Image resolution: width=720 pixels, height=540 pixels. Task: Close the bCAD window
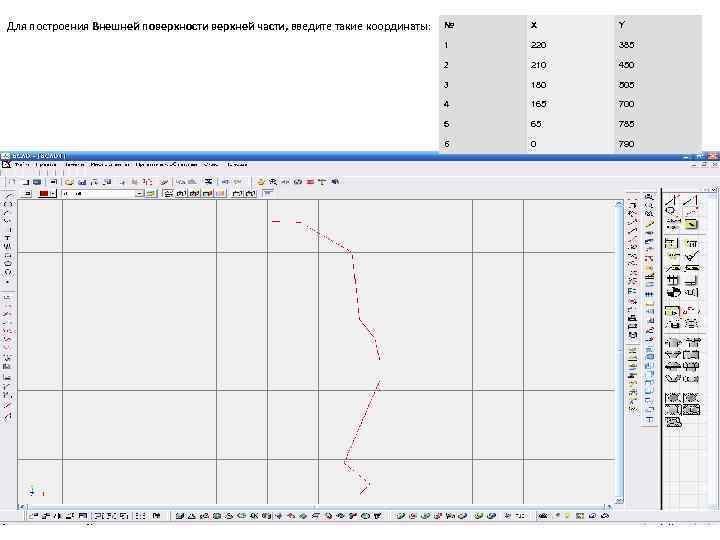(714, 157)
